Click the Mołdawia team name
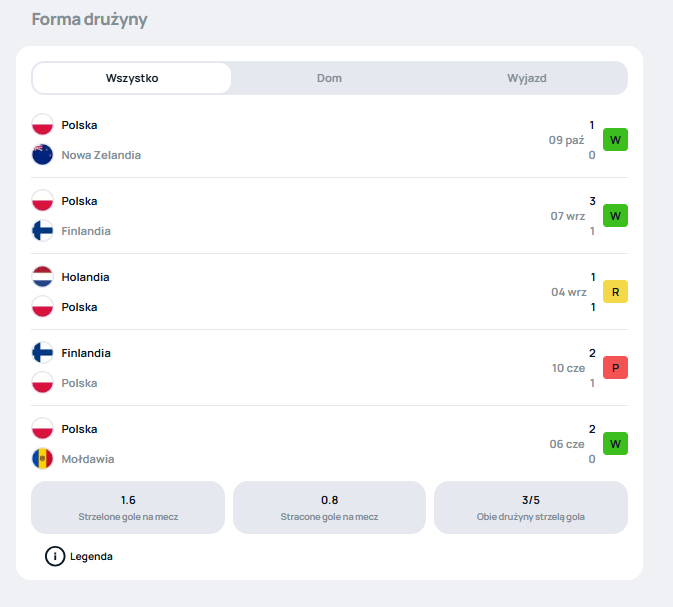The height and width of the screenshot is (607, 673). coord(88,459)
